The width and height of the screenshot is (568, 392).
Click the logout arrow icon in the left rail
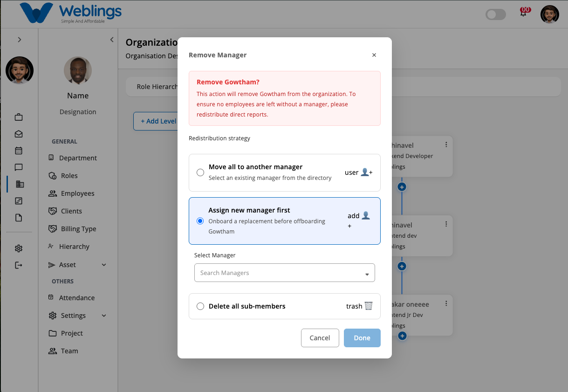pyautogui.click(x=19, y=265)
